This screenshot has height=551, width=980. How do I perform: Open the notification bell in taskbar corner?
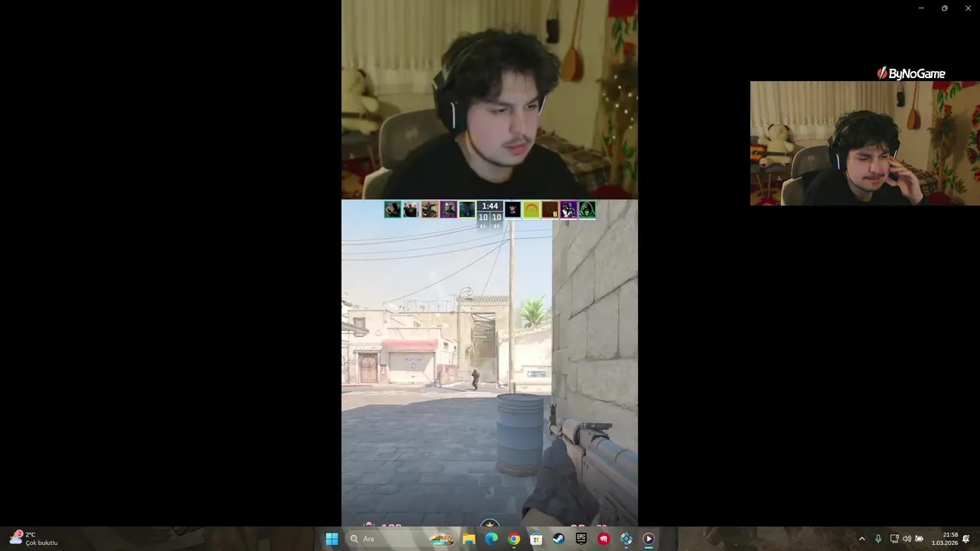(966, 539)
